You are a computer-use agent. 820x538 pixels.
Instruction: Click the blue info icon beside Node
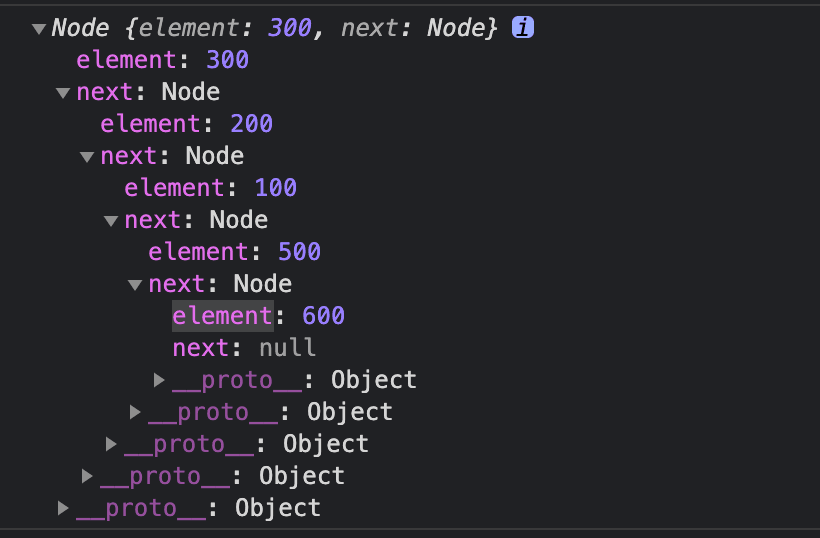[522, 29]
